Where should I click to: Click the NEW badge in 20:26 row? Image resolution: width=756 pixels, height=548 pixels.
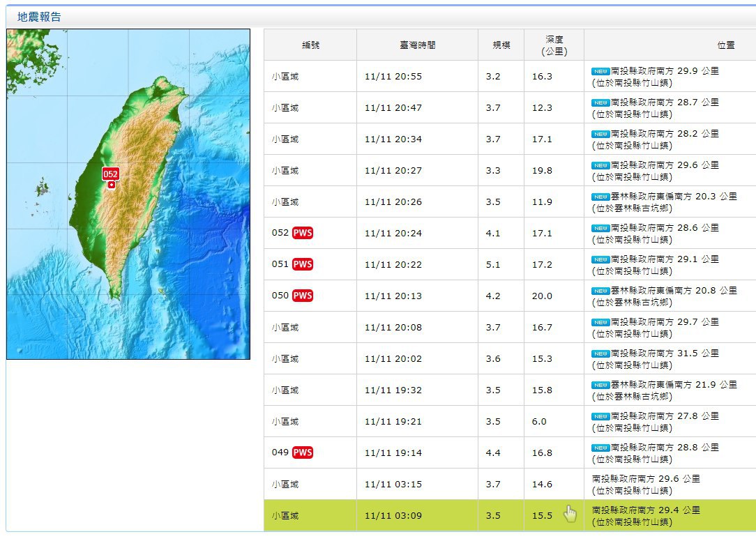point(600,197)
